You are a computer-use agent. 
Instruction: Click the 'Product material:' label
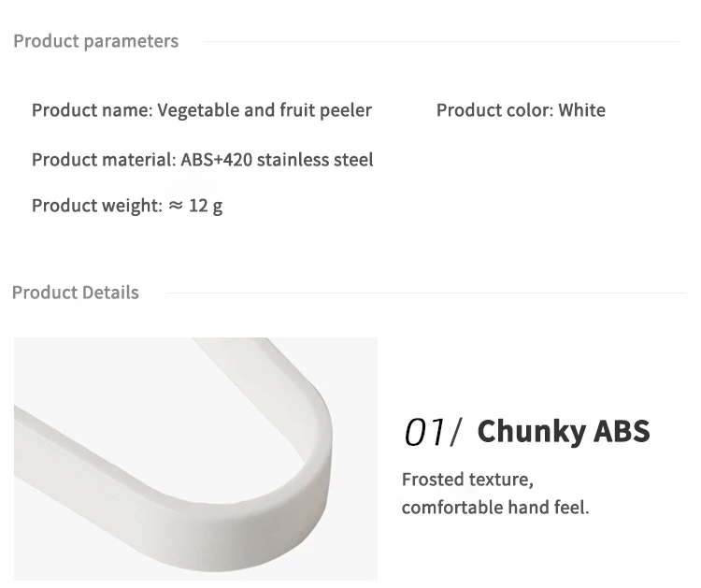point(104,160)
